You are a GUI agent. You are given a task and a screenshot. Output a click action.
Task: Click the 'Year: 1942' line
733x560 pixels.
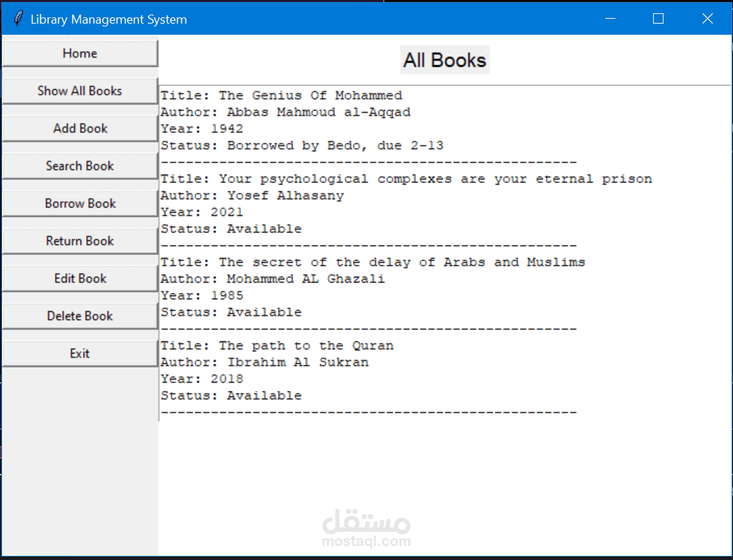tap(202, 129)
